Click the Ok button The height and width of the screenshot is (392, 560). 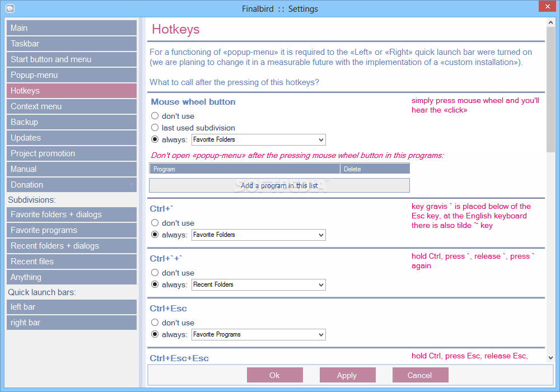coord(274,375)
